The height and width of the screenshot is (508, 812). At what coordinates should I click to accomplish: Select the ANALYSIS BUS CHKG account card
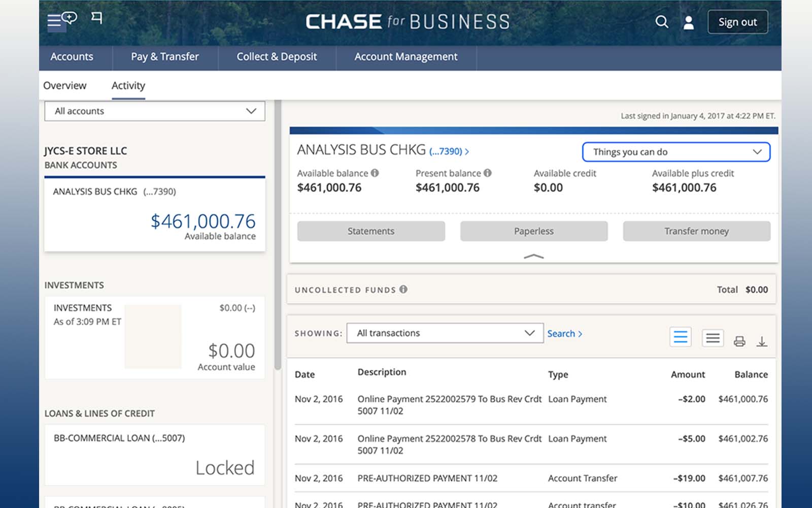[155, 214]
